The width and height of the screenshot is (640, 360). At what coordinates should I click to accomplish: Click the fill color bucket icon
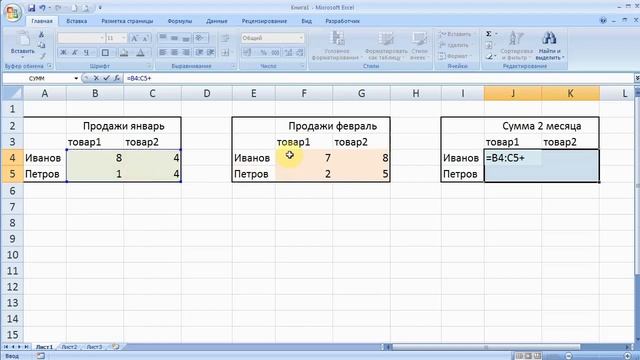point(124,53)
